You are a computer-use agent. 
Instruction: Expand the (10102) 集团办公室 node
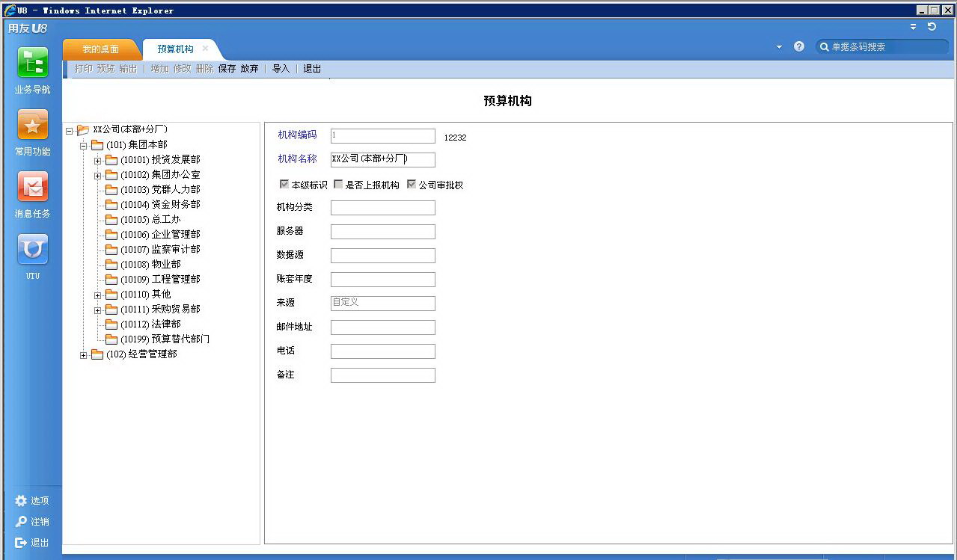click(98, 176)
